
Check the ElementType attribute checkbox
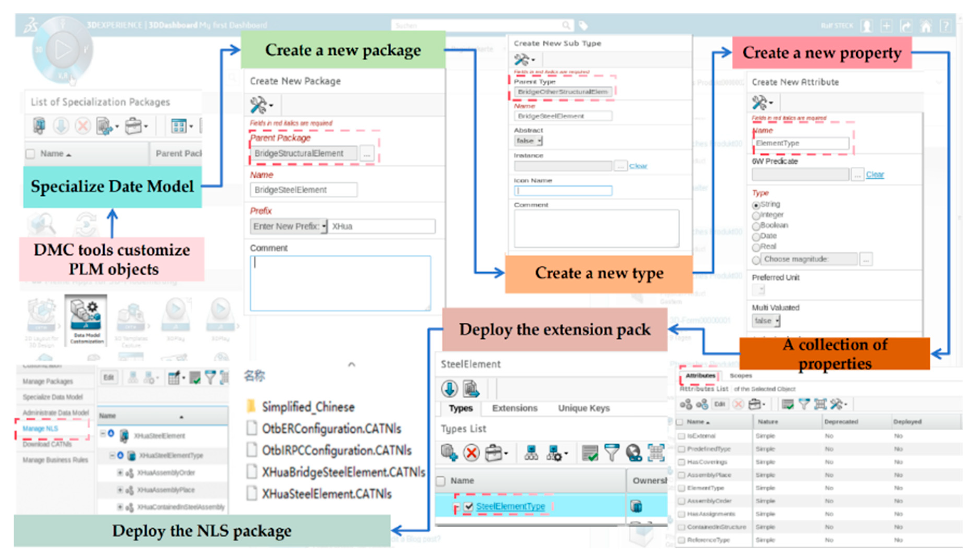coord(681,488)
